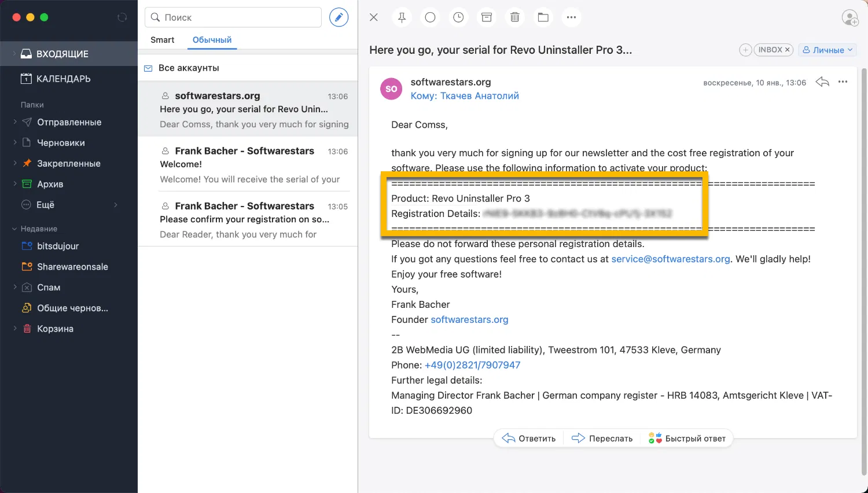This screenshot has width=868, height=493.
Task: Open the Отправленные sent folder
Action: [x=69, y=122]
